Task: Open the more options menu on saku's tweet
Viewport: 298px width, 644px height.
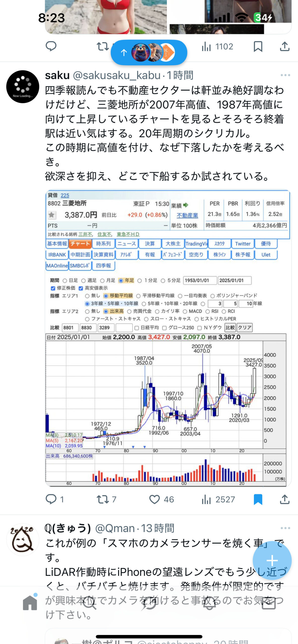Action: pos(285,75)
